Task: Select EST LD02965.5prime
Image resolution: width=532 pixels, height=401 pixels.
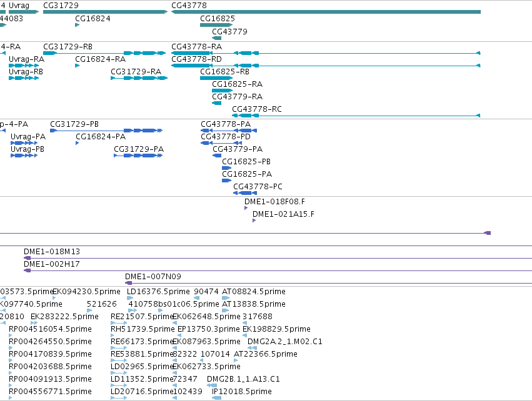Action: point(119,373)
